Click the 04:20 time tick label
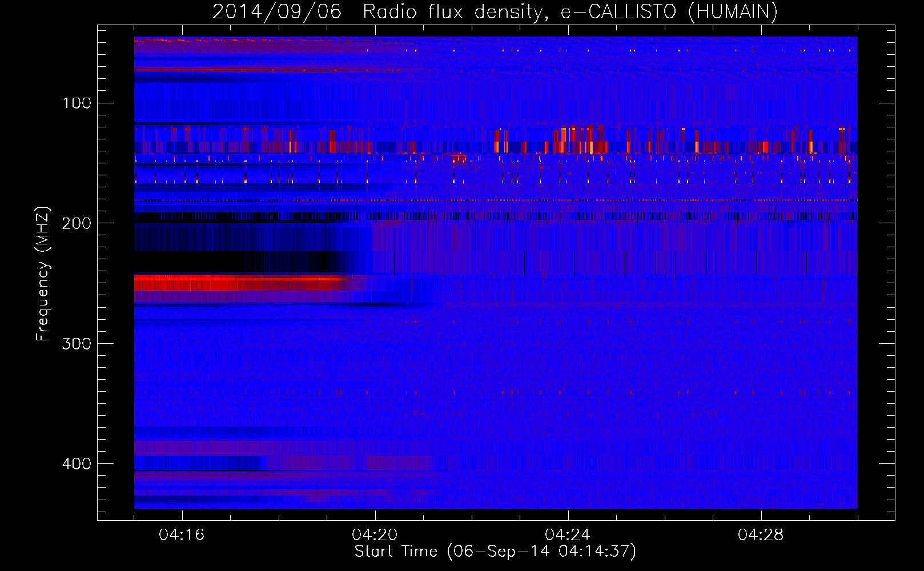This screenshot has height=571, width=924. [x=375, y=535]
